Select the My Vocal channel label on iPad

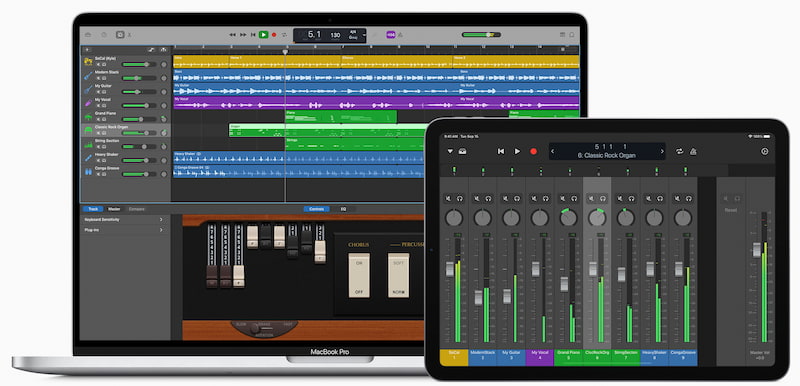pos(540,357)
